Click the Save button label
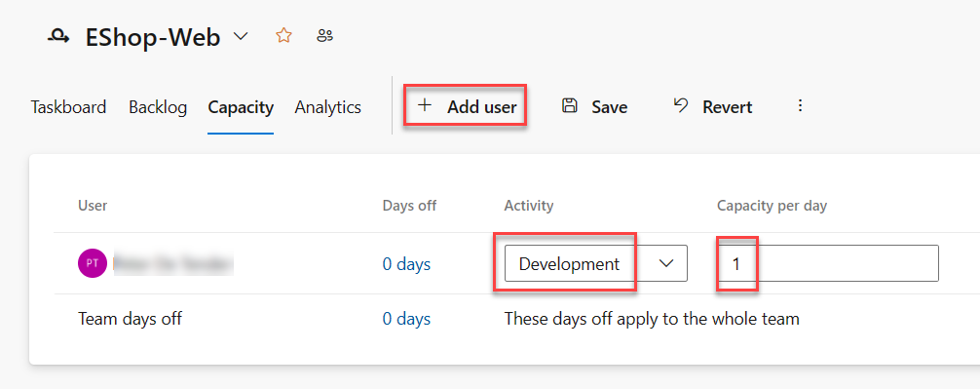 (610, 107)
